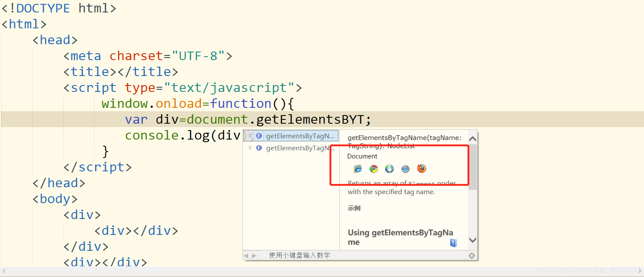Open the documentation popup settings gear

pyautogui.click(x=472, y=255)
